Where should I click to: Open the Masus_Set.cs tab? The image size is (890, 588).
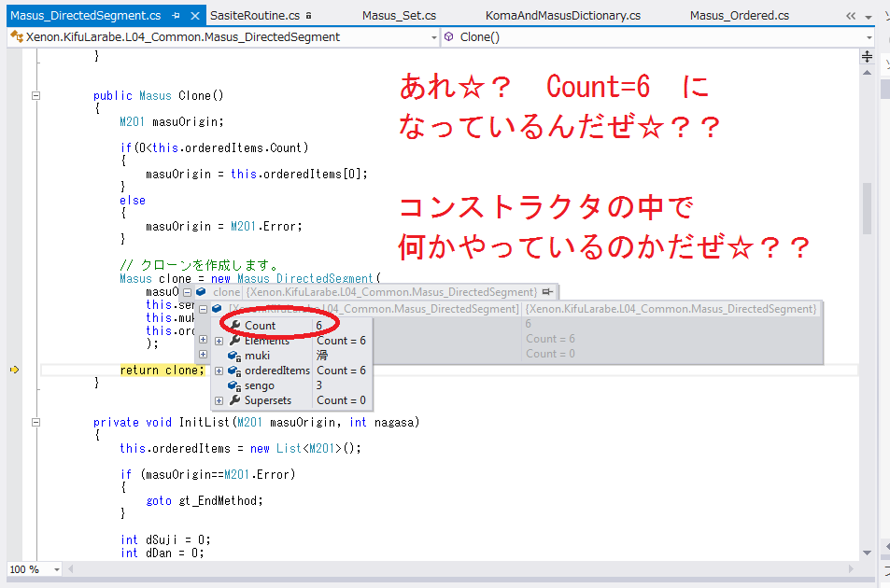tap(399, 16)
